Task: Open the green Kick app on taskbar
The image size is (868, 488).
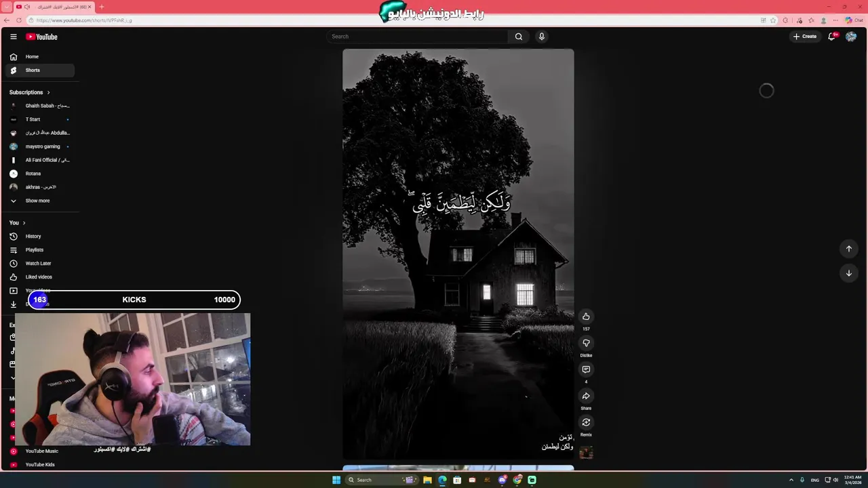Action: [x=532, y=480]
